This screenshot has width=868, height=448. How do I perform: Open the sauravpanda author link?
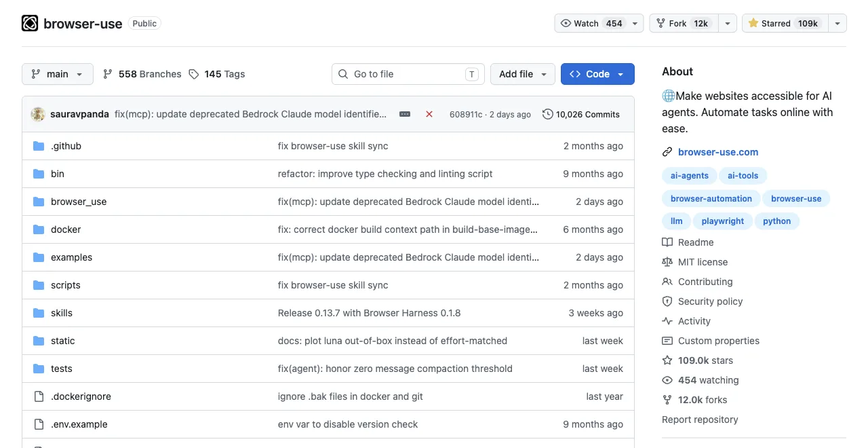pyautogui.click(x=79, y=114)
